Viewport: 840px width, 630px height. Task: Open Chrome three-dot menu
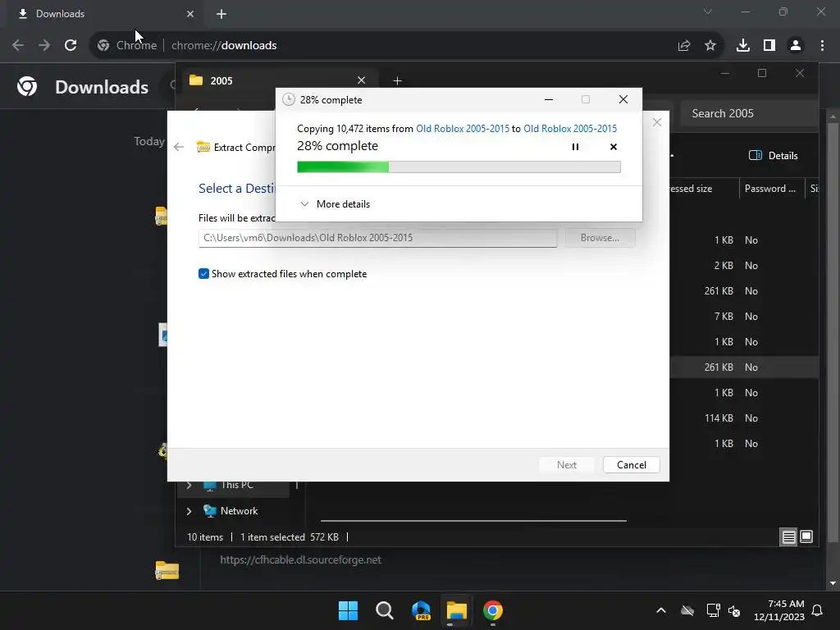(x=822, y=46)
